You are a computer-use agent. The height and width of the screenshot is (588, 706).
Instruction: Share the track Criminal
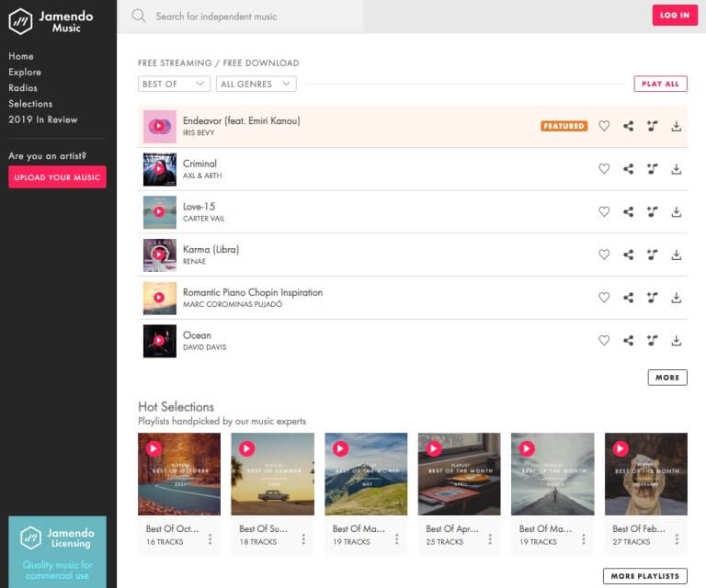pos(628,169)
